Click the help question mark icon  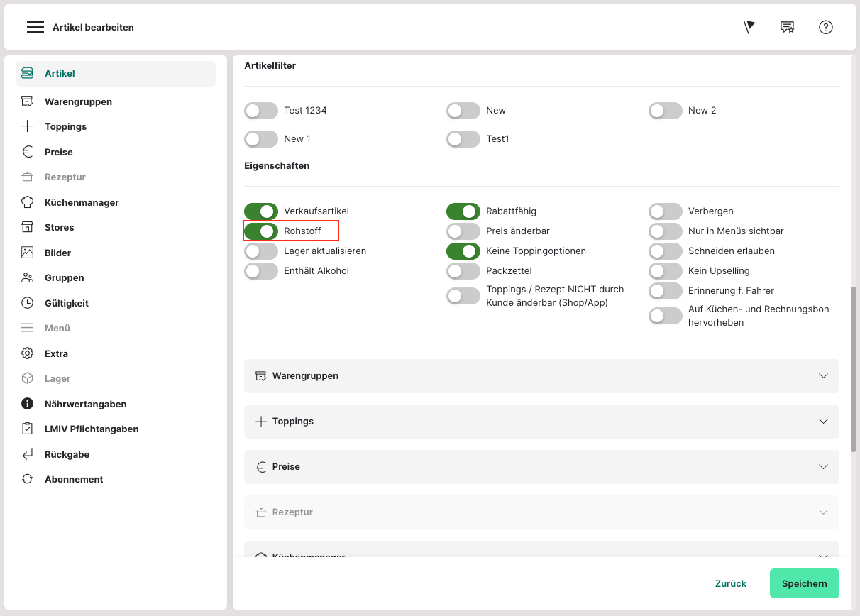(825, 27)
